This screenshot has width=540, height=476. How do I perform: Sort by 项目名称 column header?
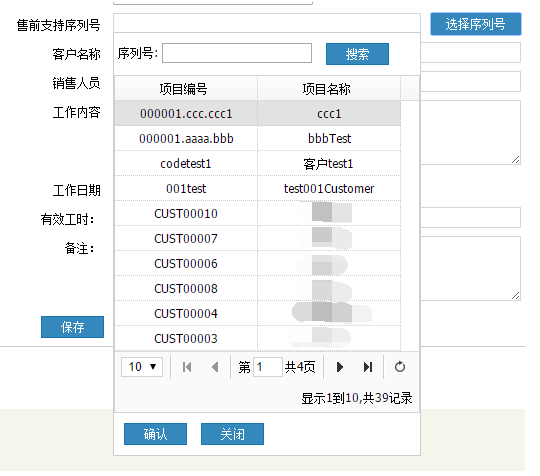coord(329,89)
